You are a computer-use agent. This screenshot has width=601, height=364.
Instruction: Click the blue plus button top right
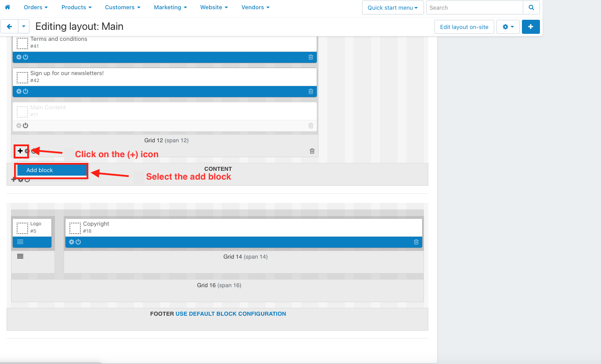click(531, 27)
